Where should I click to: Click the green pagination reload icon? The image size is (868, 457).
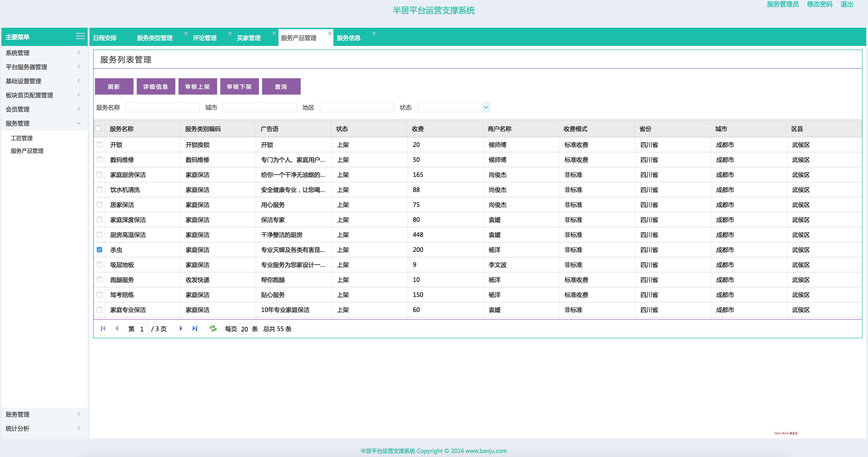coord(213,328)
